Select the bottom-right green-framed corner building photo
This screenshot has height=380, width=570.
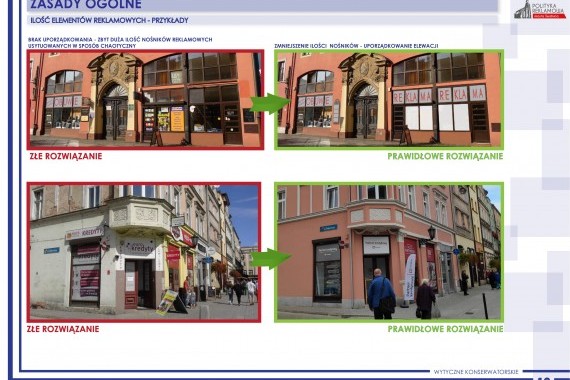click(x=389, y=252)
